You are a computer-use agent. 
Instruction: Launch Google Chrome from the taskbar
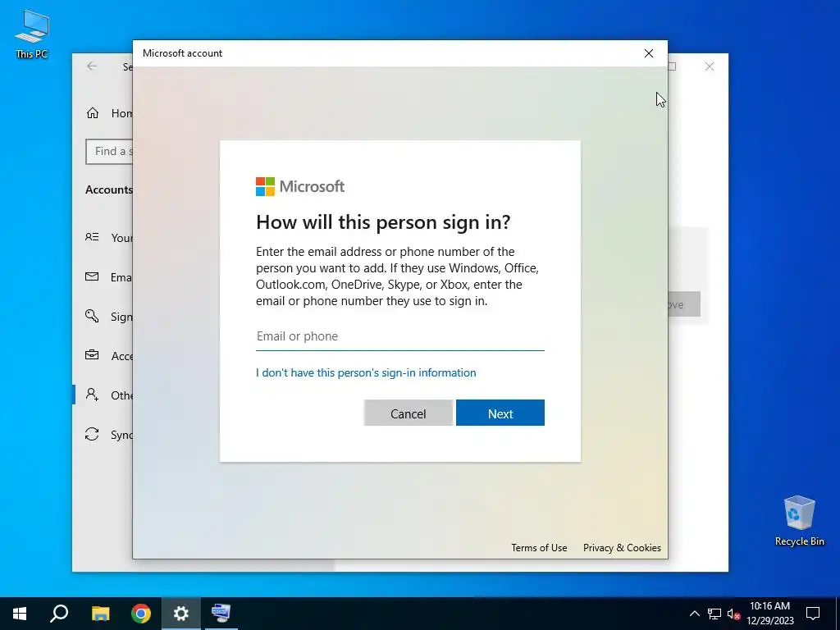pos(141,614)
